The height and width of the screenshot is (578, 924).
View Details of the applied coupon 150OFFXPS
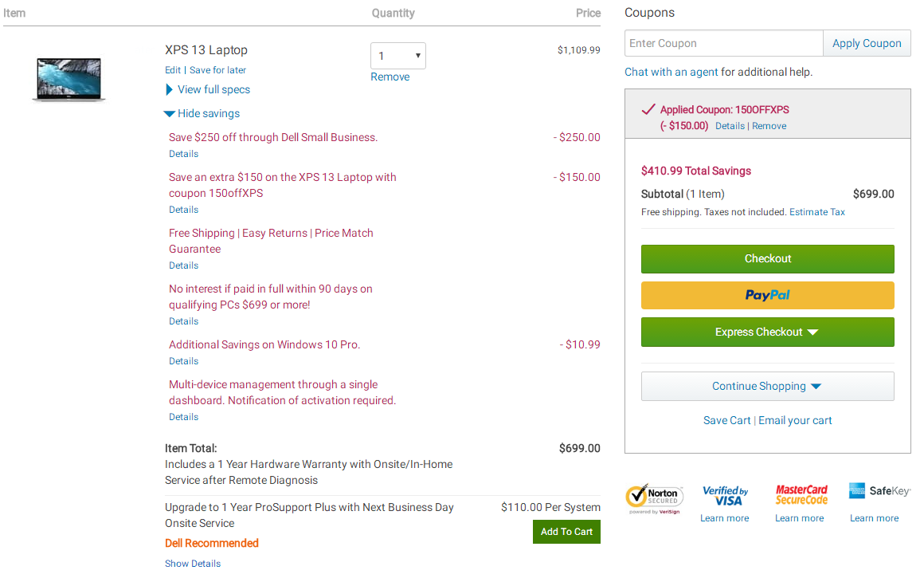pyautogui.click(x=730, y=126)
